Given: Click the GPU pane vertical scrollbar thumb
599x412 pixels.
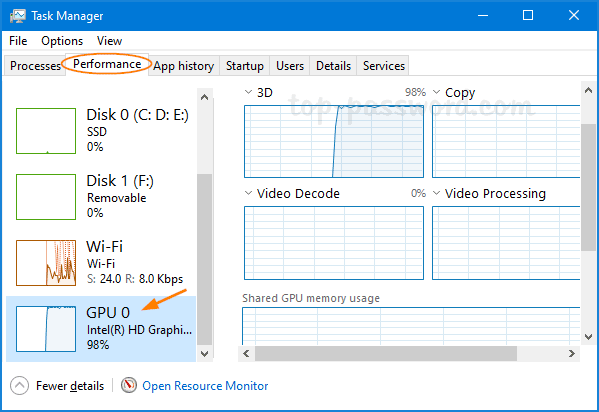Looking at the screenshot, I should click(x=588, y=187).
